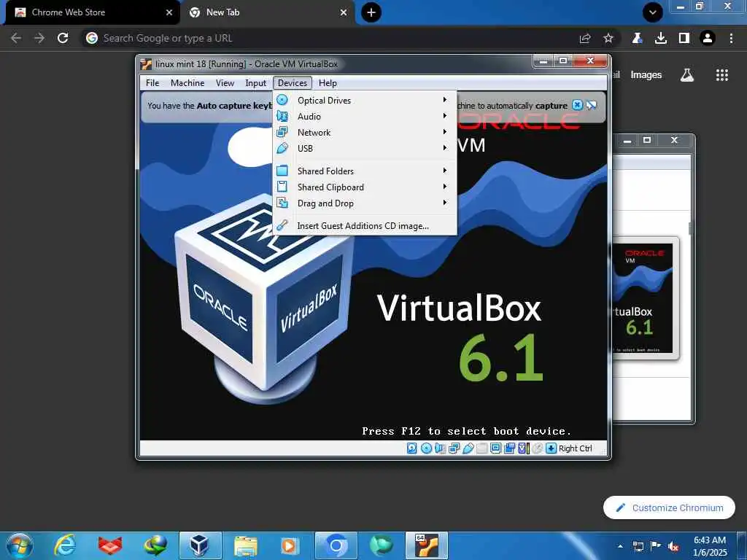
Task: Open the Machine menu
Action: point(187,83)
